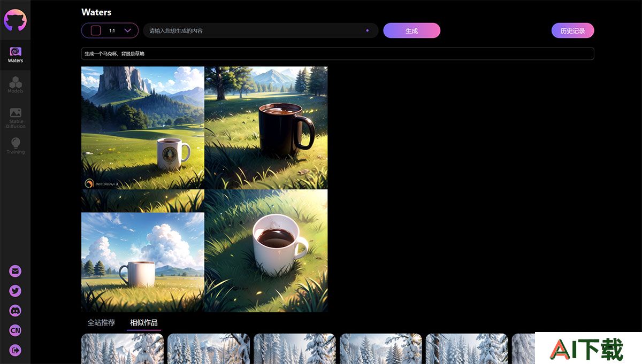Open the third snowy forest thumbnail
This screenshot has height=364, width=642.
pyautogui.click(x=295, y=348)
